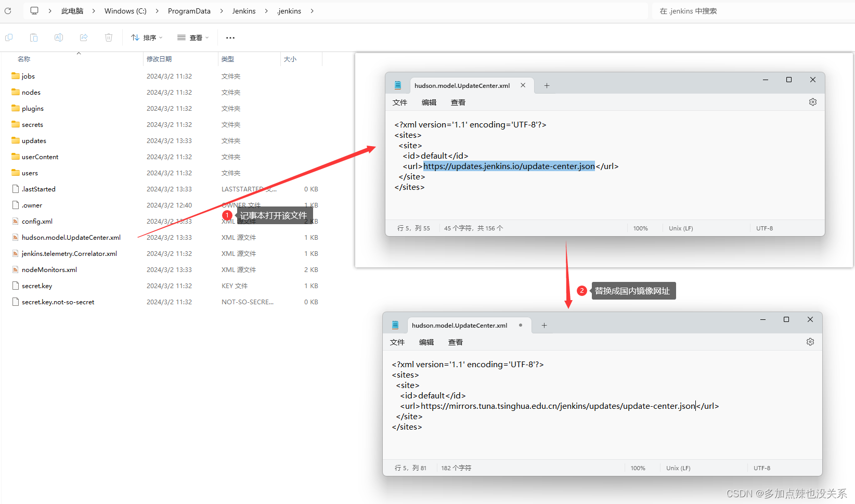Expand the chevron after ProgramData breadcrumb

pos(222,11)
